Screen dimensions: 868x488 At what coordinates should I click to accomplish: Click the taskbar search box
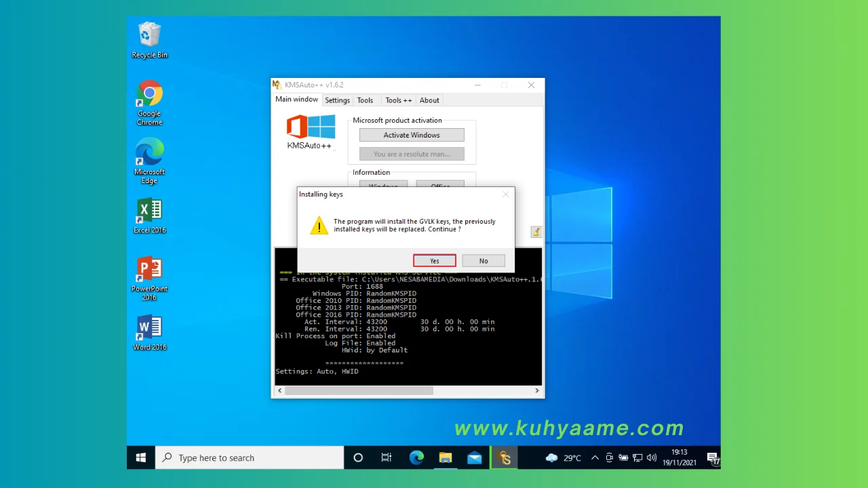[250, 457]
